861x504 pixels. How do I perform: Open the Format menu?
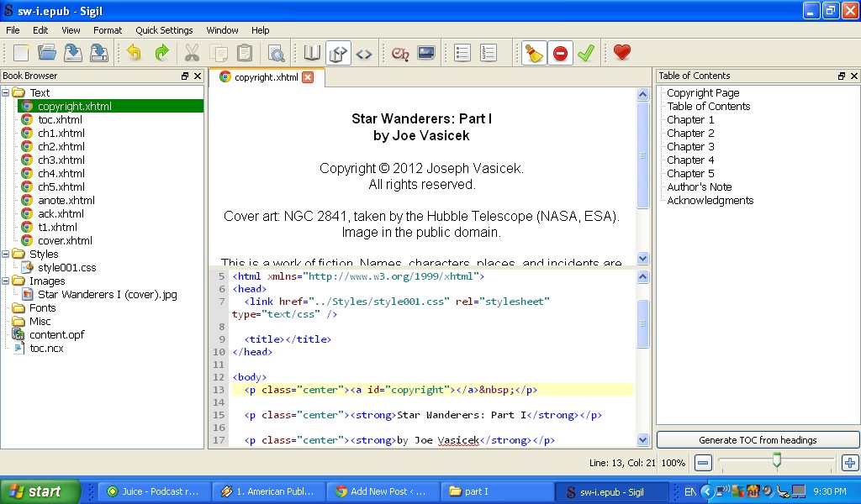tap(108, 30)
